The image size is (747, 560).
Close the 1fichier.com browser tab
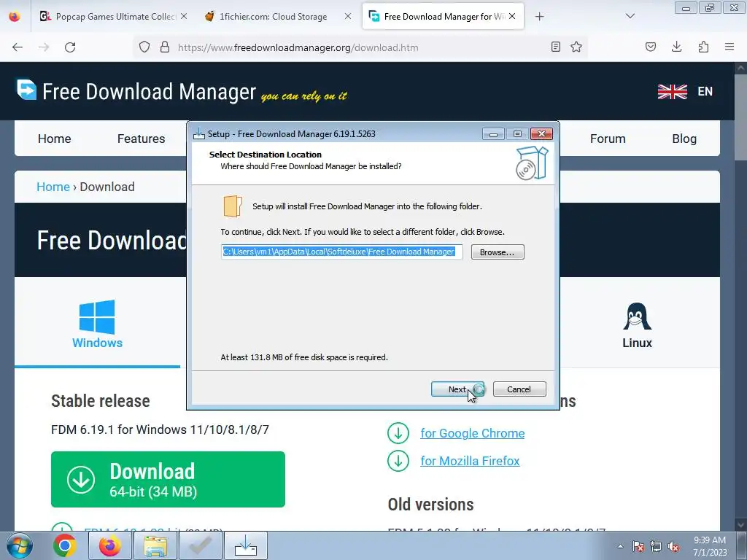(348, 16)
